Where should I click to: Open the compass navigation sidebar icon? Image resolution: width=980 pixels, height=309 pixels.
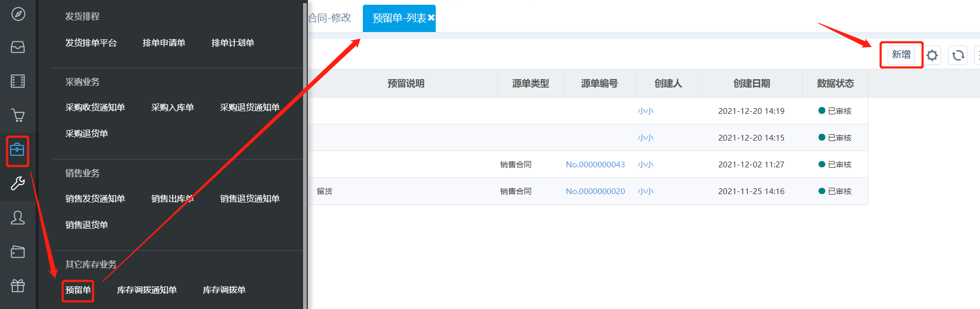pyautogui.click(x=18, y=14)
